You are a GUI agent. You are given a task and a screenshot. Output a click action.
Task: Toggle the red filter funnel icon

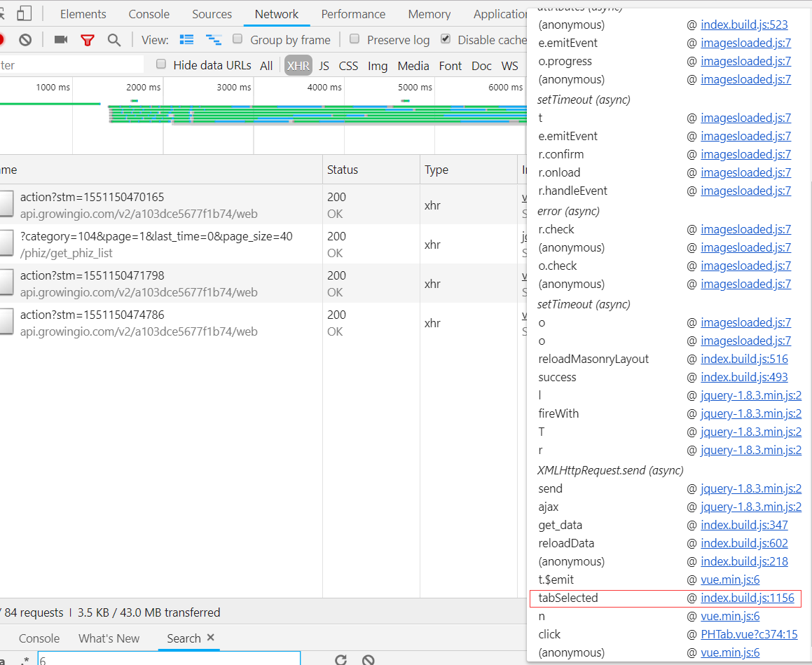click(x=88, y=40)
